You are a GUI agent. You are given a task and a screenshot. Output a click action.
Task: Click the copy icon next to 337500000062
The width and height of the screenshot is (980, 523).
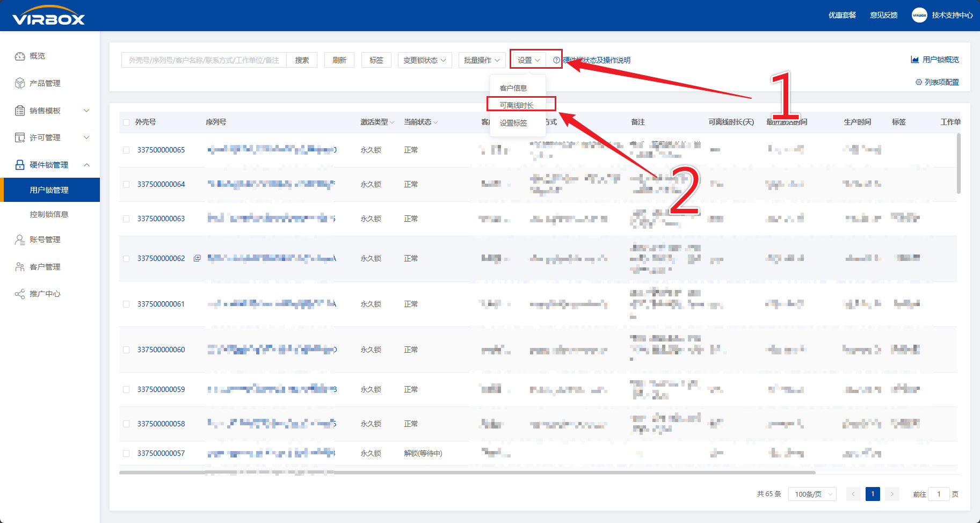pyautogui.click(x=197, y=258)
